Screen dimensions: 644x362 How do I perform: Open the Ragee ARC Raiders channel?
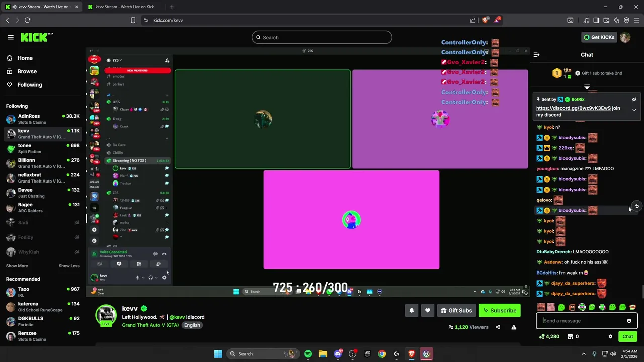point(43,208)
